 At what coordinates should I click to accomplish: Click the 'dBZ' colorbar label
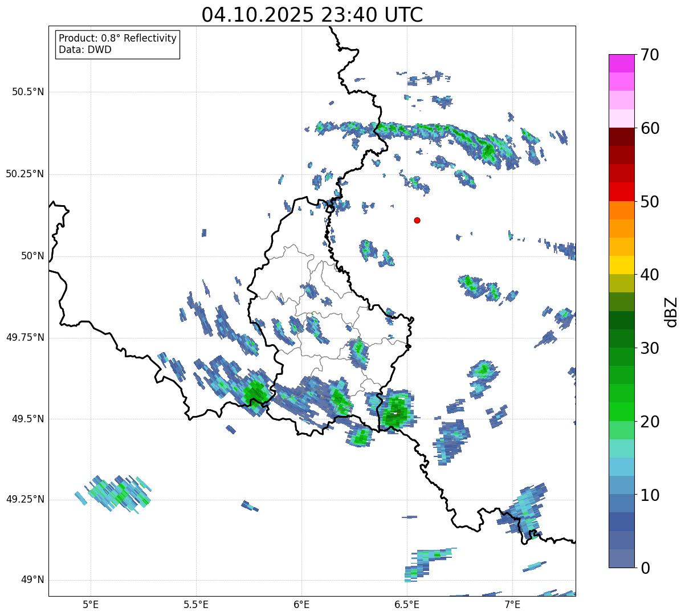[x=671, y=311]
